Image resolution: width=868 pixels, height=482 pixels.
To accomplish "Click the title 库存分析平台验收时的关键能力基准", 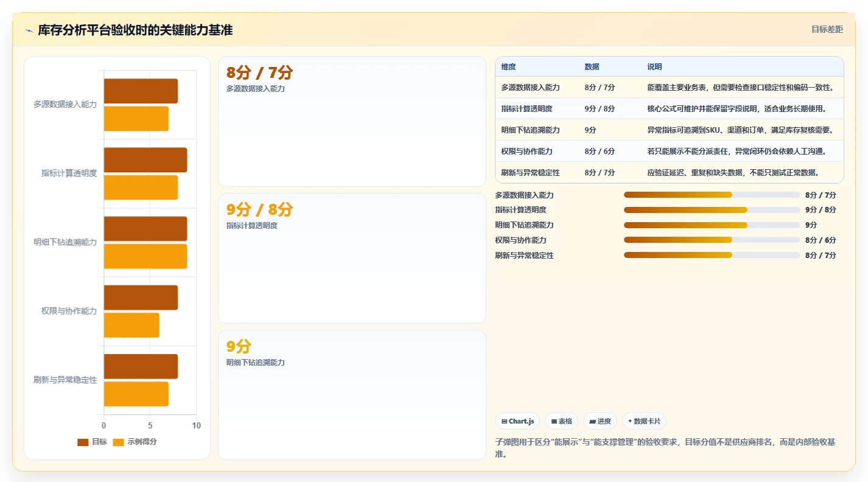I will [x=135, y=30].
